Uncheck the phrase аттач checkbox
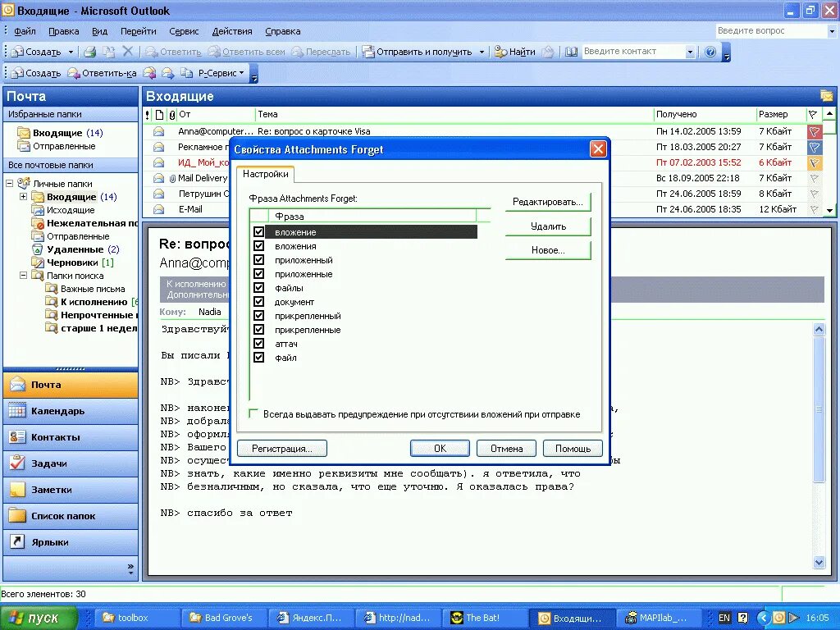This screenshot has width=840, height=630. click(x=258, y=343)
